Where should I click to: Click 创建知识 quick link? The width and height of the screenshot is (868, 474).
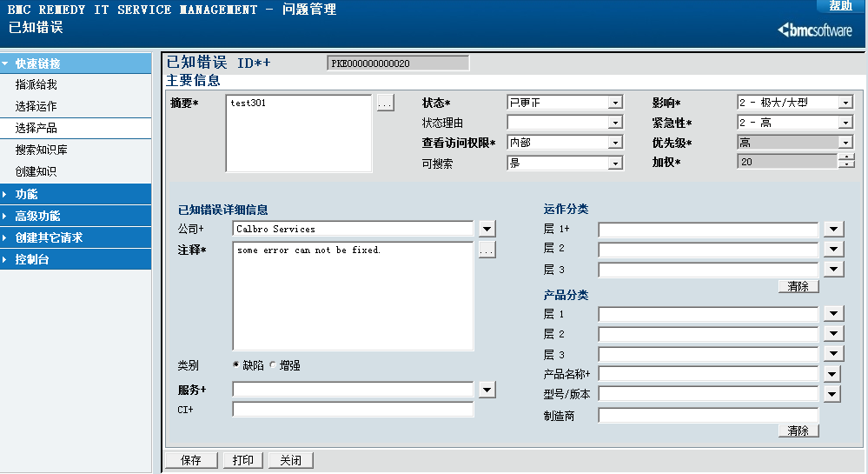[36, 171]
